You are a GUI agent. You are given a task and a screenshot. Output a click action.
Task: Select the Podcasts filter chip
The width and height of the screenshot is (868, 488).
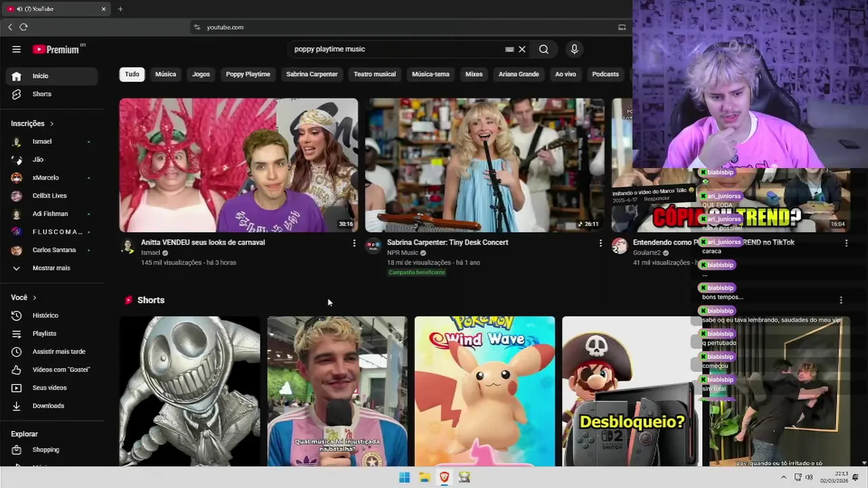606,75
